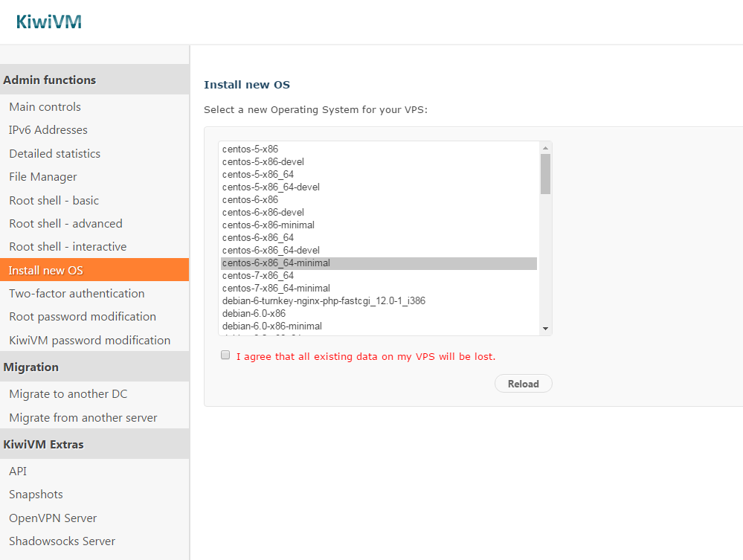
Task: Click the Migration section header
Action: click(x=94, y=367)
